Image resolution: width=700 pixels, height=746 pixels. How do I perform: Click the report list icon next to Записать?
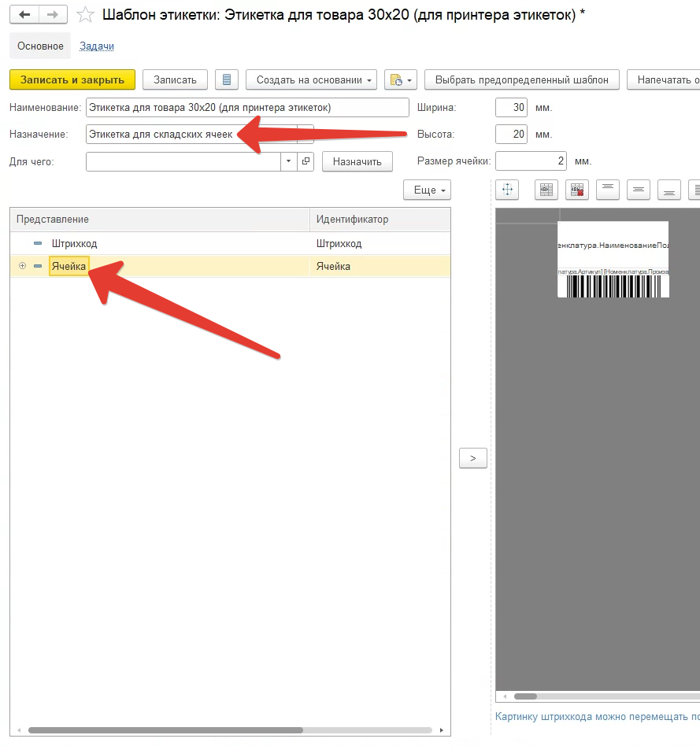coord(227,79)
